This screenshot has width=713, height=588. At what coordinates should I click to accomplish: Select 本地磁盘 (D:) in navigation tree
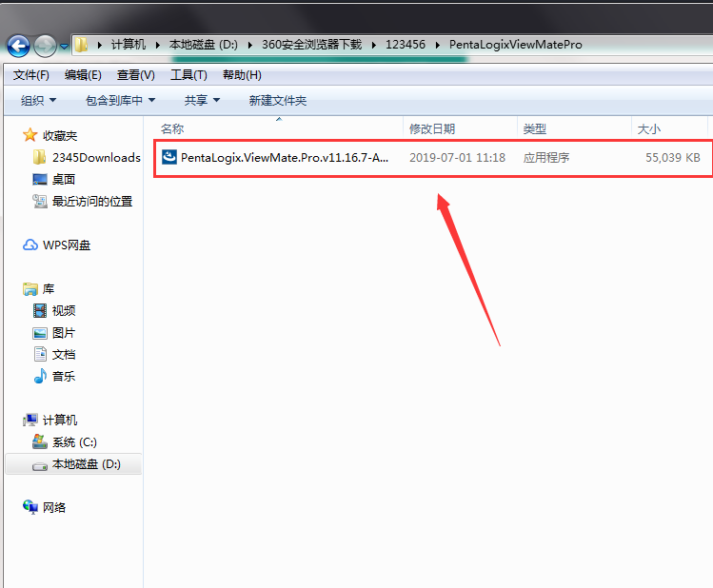87,464
